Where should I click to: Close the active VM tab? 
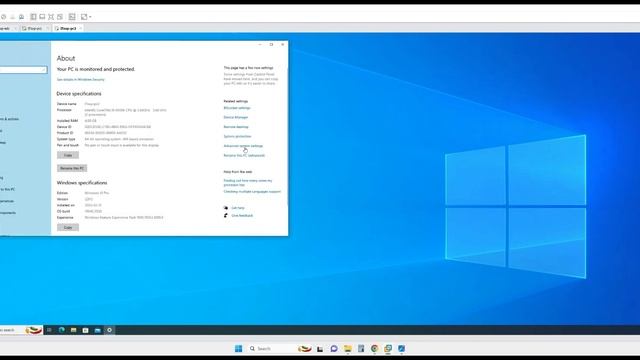point(80,29)
